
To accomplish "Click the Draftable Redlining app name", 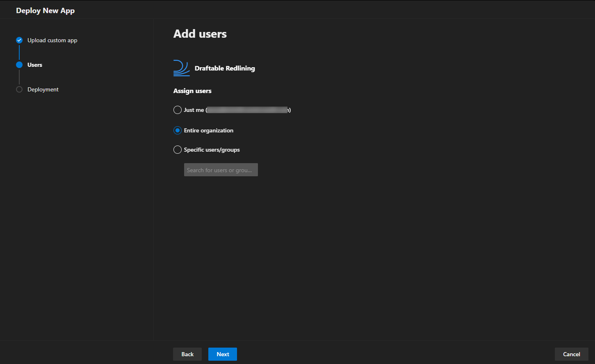I will (x=225, y=68).
